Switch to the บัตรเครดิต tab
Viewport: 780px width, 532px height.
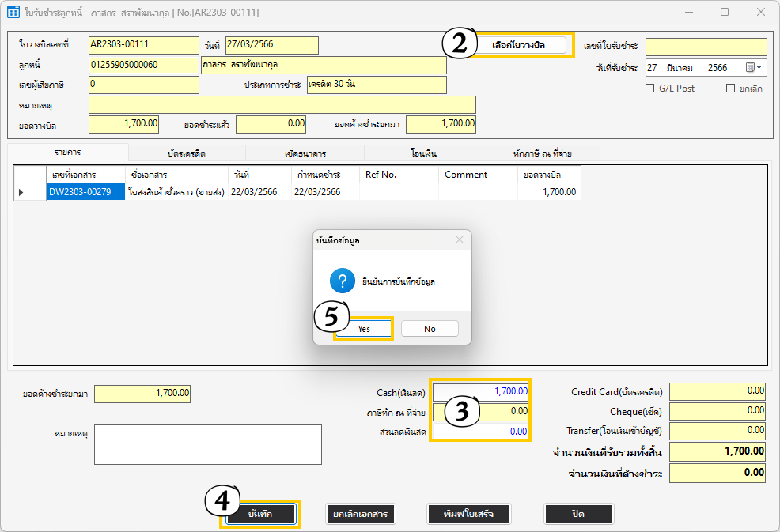[x=187, y=153]
